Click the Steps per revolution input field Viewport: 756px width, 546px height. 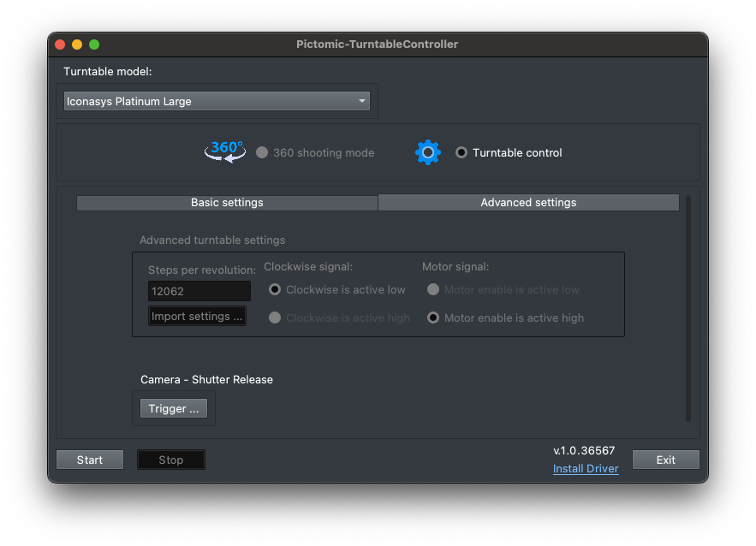(x=199, y=291)
